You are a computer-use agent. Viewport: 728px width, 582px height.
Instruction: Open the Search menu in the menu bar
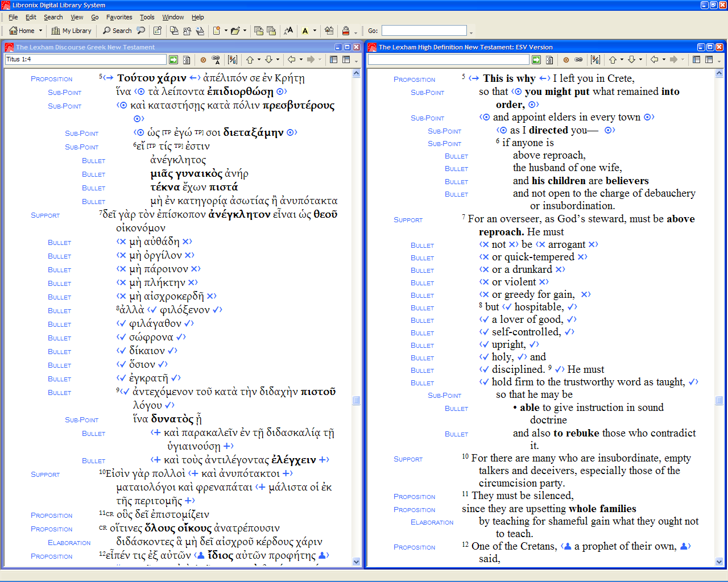point(53,17)
